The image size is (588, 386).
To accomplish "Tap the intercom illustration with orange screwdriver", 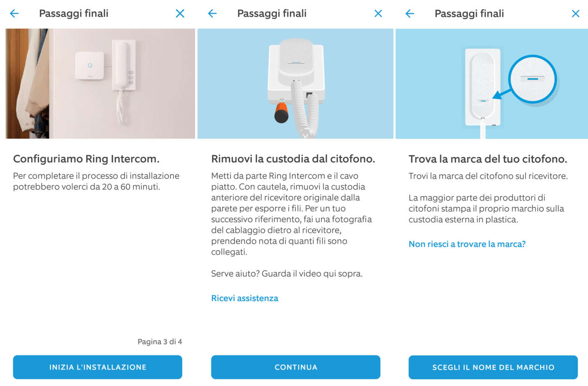I will [x=296, y=84].
